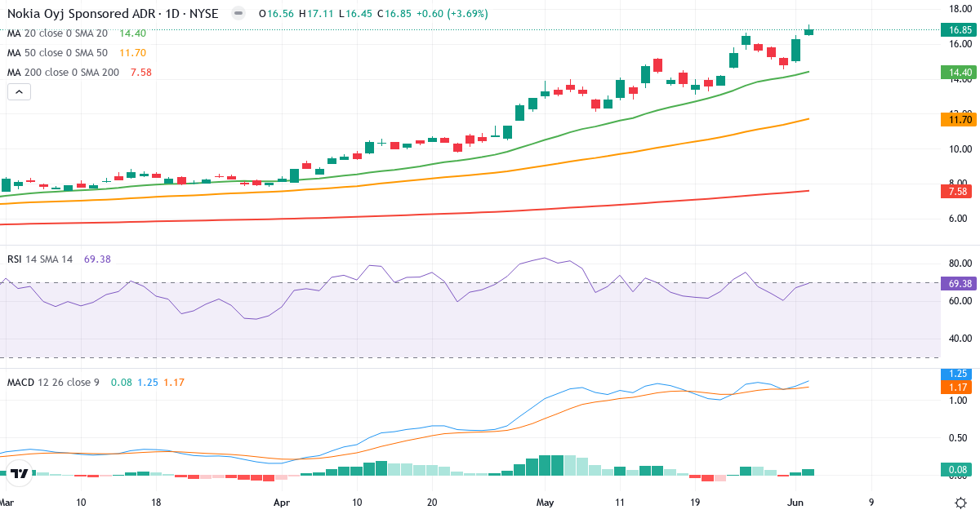This screenshot has height=514, width=980.
Task: Click the SMA 20 legend value 14.40
Action: pos(132,33)
